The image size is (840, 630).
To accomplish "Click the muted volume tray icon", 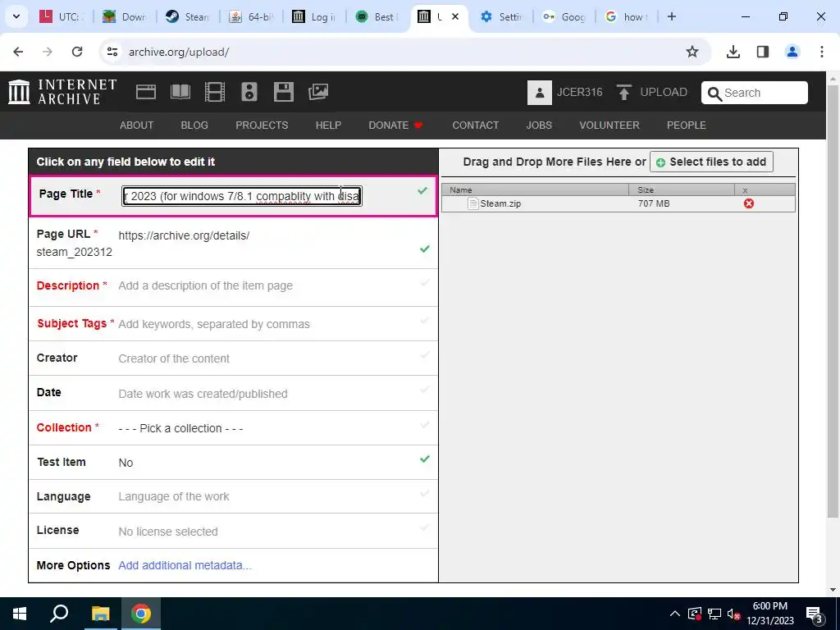I will (x=733, y=614).
